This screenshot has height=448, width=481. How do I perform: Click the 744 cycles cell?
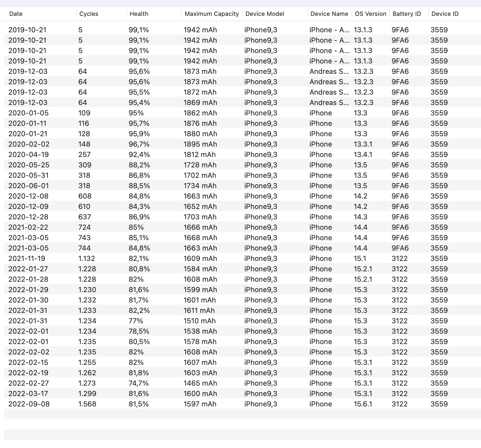coord(84,248)
